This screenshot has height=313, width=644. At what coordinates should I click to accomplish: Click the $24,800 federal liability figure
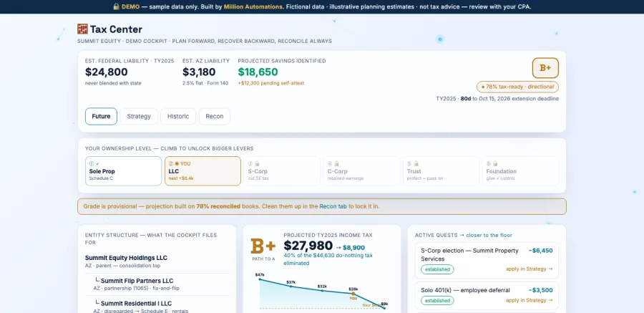click(107, 72)
